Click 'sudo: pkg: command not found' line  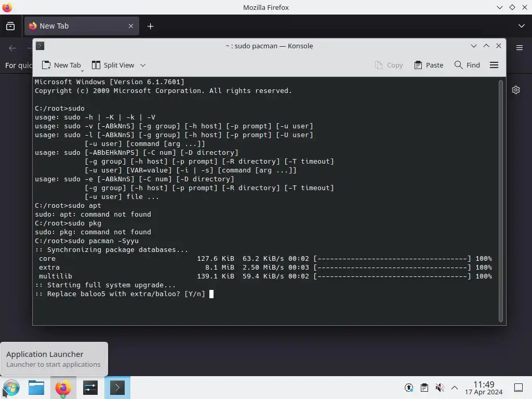pyautogui.click(x=93, y=232)
